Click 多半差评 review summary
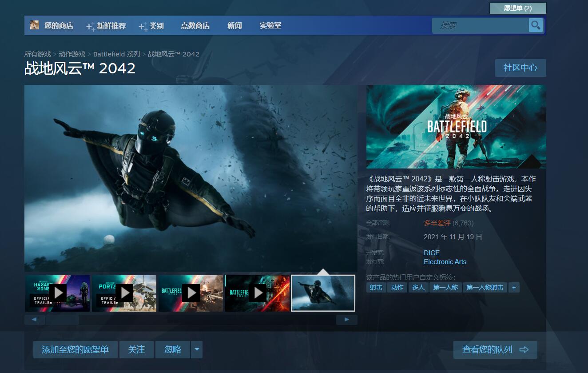 437,223
